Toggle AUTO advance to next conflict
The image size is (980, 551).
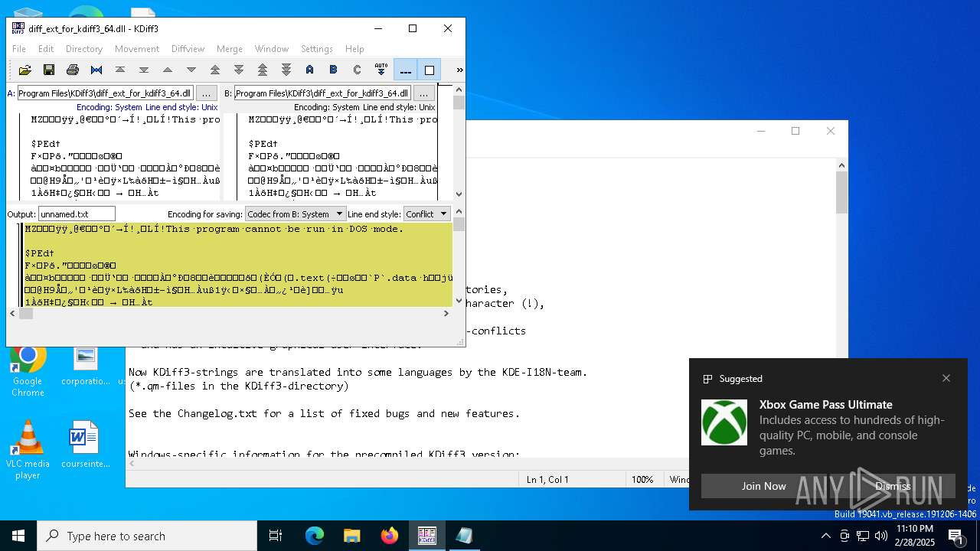[381, 70]
